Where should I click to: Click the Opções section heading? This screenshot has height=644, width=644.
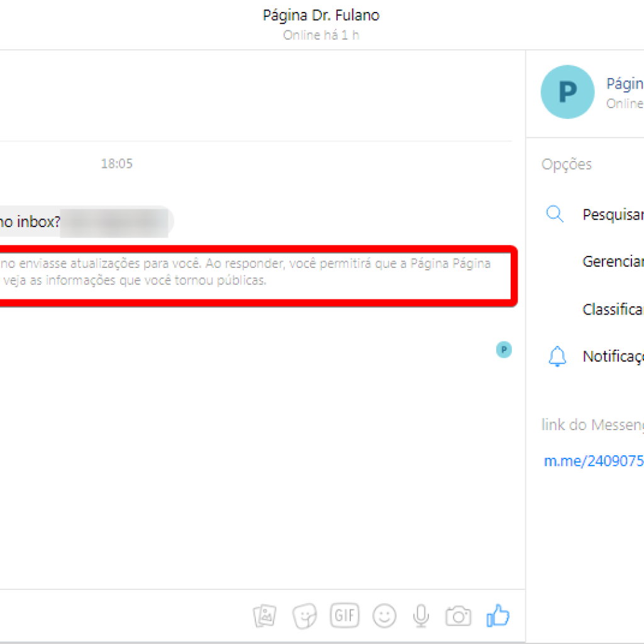(567, 164)
